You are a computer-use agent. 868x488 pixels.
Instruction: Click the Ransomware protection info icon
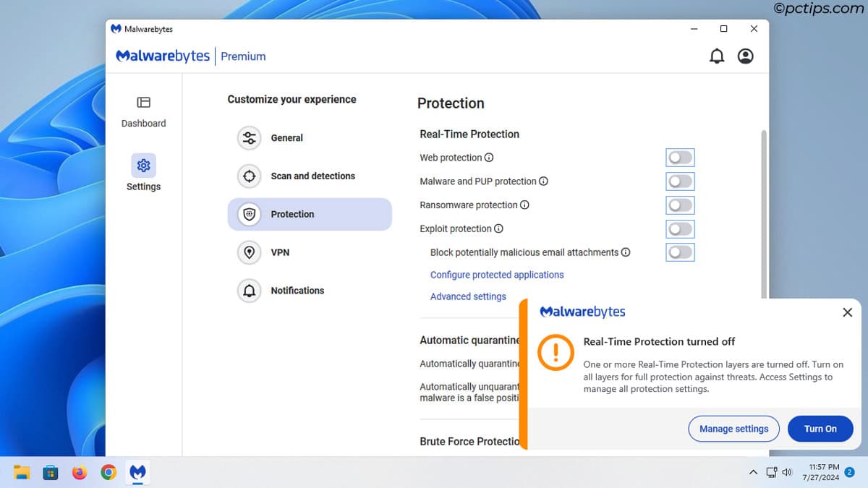coord(525,205)
